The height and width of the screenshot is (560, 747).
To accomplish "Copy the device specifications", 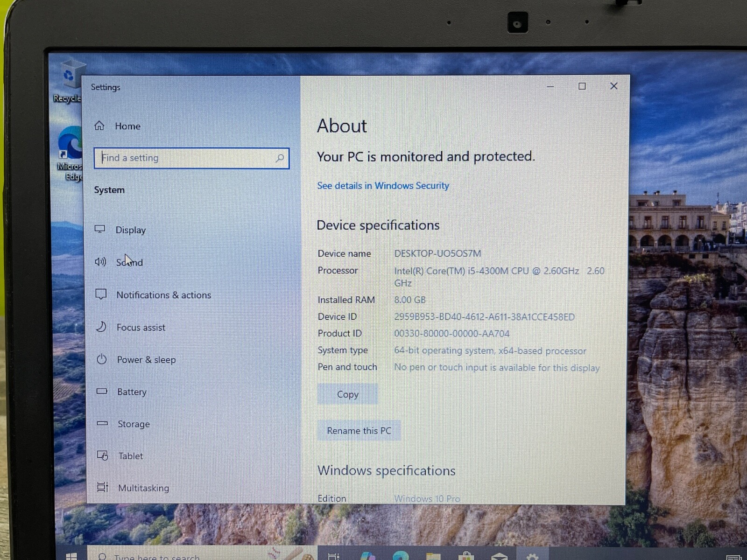I will [348, 394].
